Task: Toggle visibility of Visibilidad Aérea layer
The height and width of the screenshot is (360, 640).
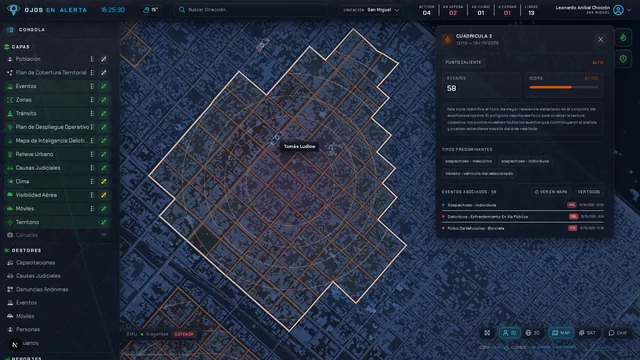Action: [104, 195]
